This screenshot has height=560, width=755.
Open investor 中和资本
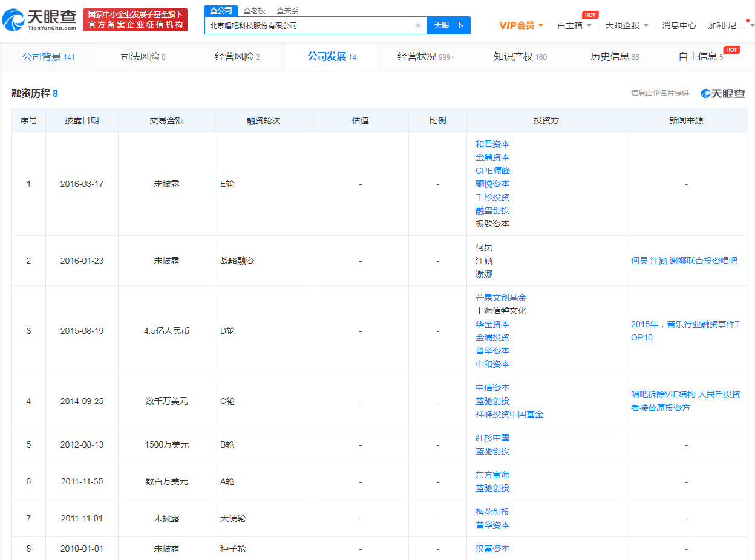pyautogui.click(x=492, y=364)
